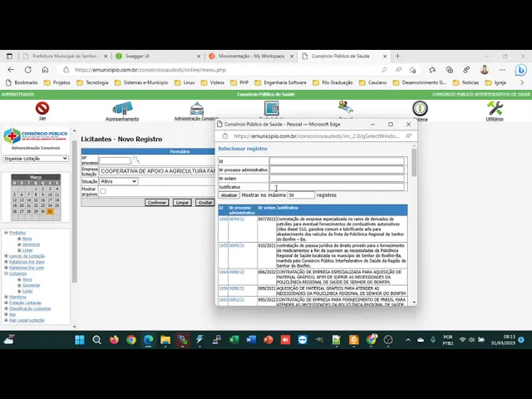Viewport: 532px width, 399px height.
Task: Expand the Relatórios Por Item node
Action: click(6, 262)
